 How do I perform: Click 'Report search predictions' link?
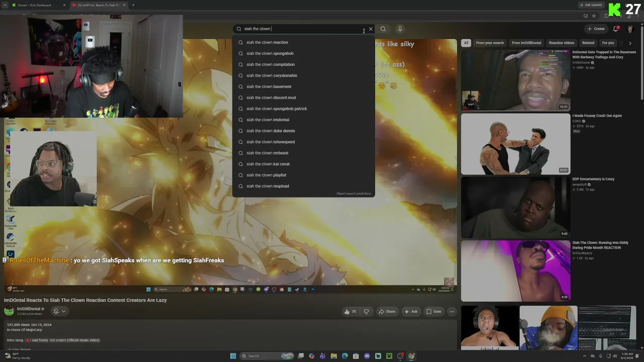[x=354, y=194]
